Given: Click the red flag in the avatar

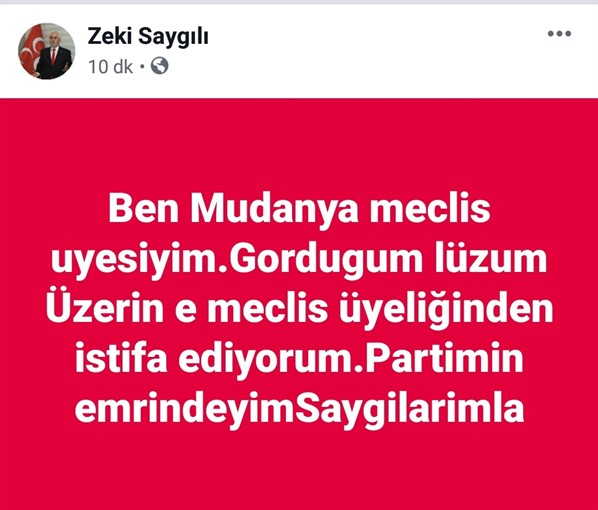Looking at the screenshot, I should [30, 49].
